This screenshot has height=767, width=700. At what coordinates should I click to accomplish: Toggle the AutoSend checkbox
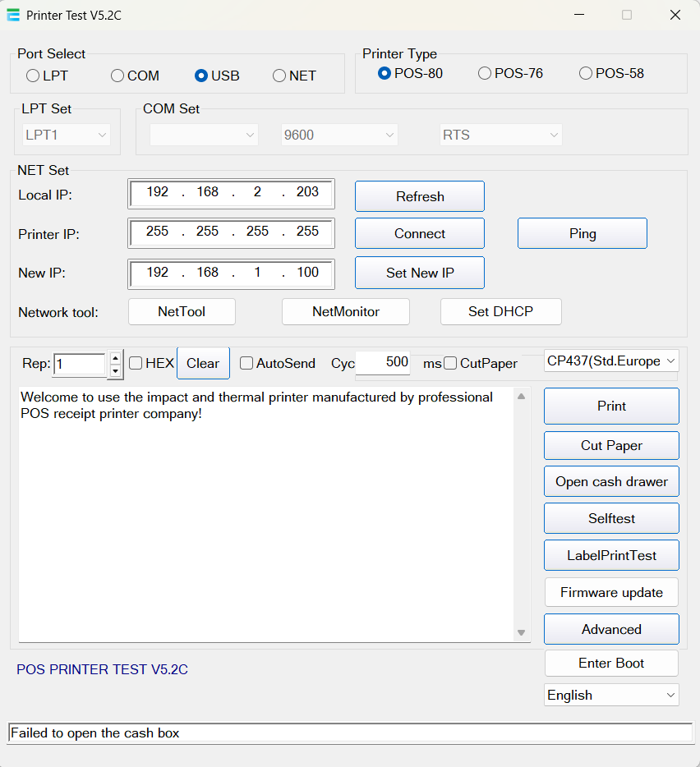click(x=246, y=363)
